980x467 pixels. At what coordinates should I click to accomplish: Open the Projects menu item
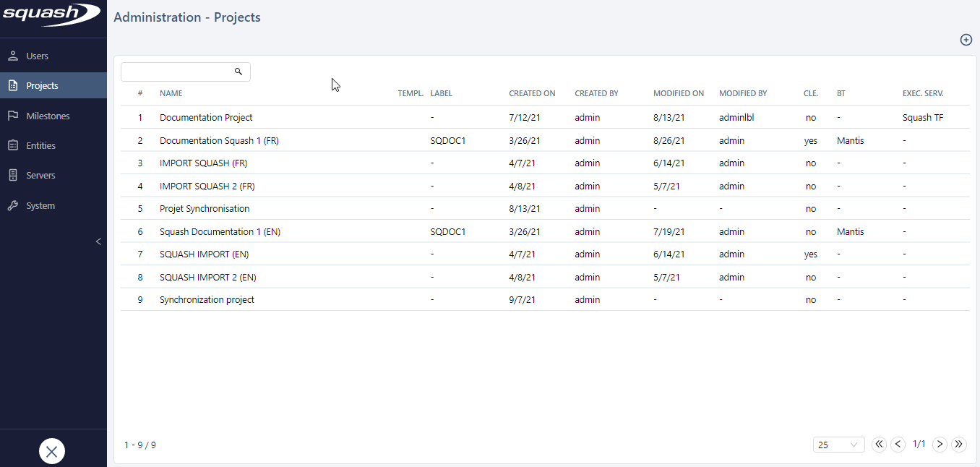[x=42, y=85]
